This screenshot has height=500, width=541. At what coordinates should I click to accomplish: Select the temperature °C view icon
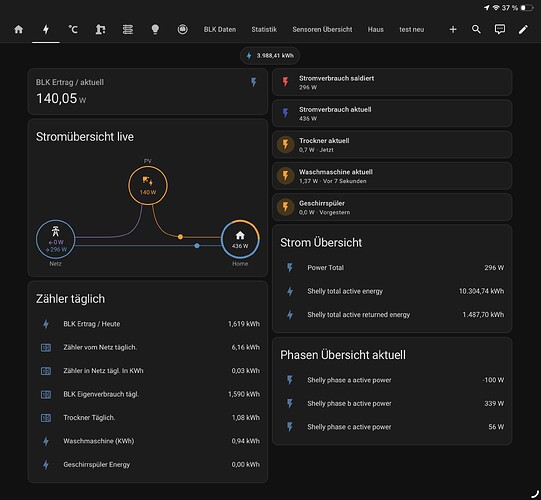tap(73, 30)
